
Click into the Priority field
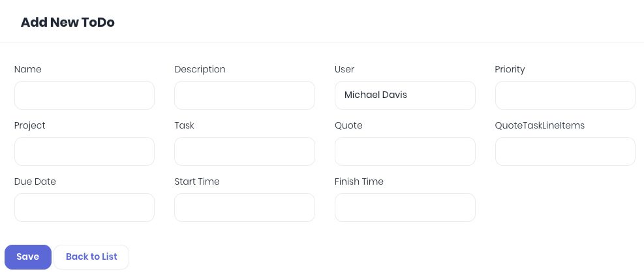pos(565,95)
